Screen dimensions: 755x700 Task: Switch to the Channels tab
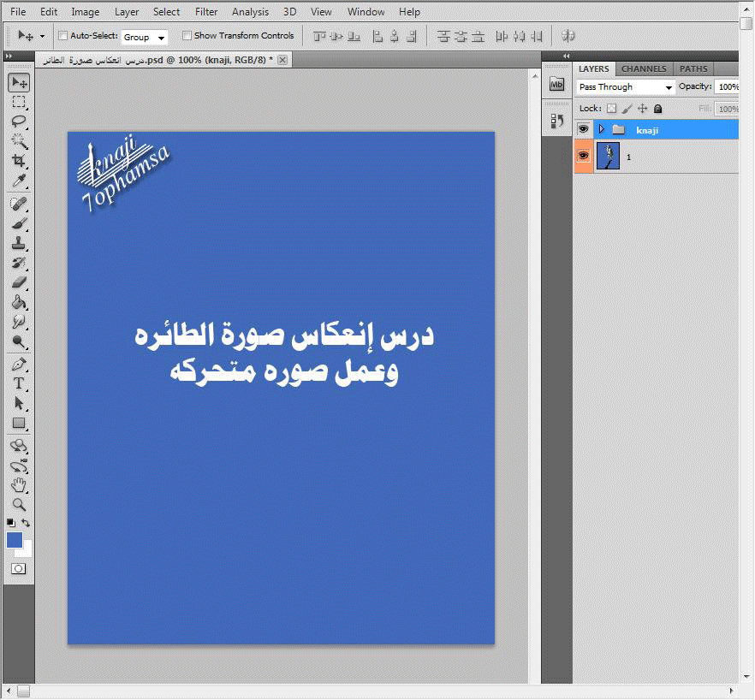644,68
